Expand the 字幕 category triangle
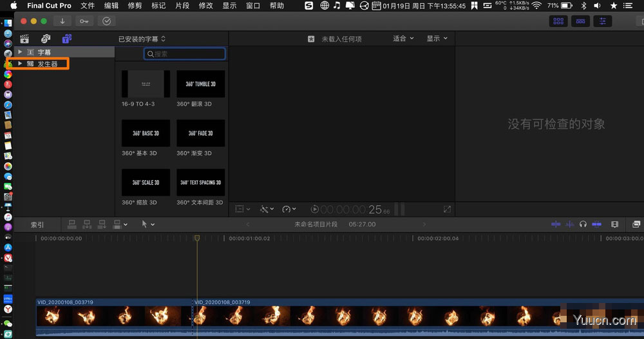This screenshot has width=644, height=339. pyautogui.click(x=20, y=52)
